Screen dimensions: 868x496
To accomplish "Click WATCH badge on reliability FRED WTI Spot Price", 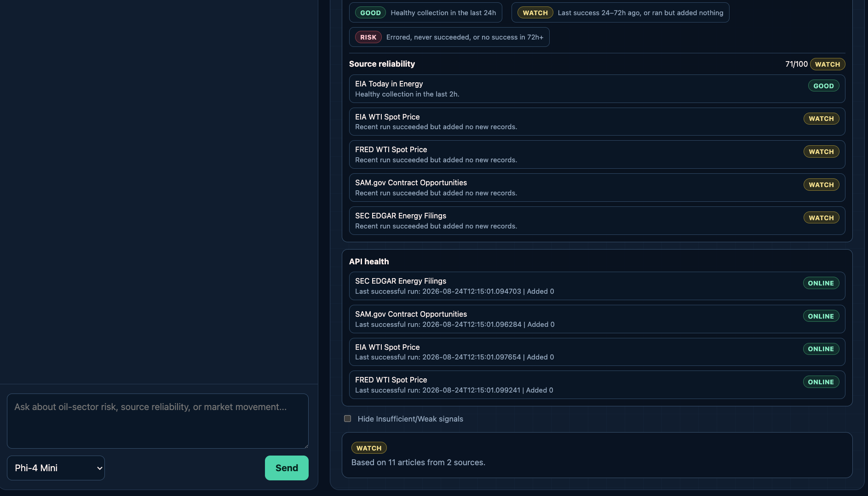I will pyautogui.click(x=821, y=152).
